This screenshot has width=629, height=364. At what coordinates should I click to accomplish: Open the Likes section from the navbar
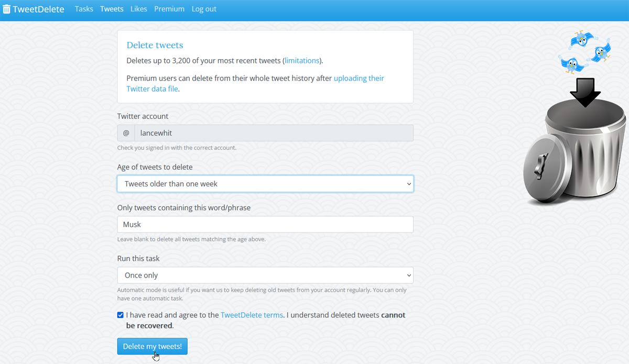click(x=138, y=8)
